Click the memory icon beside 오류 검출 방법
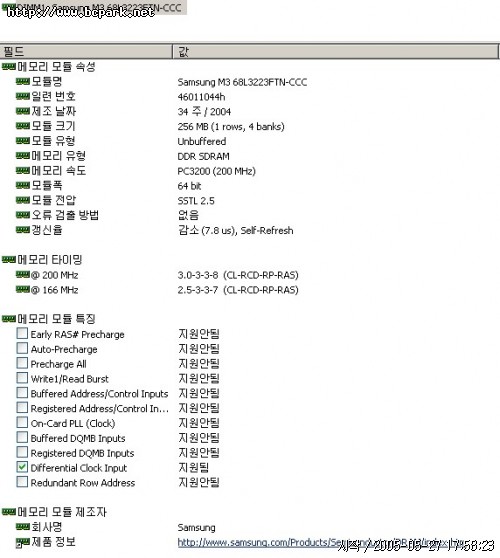Screen dimensions: 500x558 pos(22,215)
